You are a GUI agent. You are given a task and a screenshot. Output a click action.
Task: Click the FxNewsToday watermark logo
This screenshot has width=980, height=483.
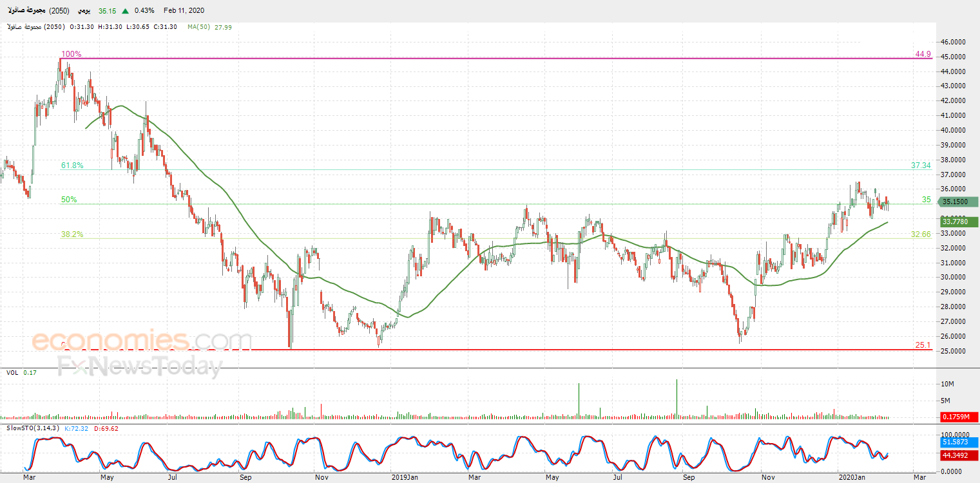point(139,366)
